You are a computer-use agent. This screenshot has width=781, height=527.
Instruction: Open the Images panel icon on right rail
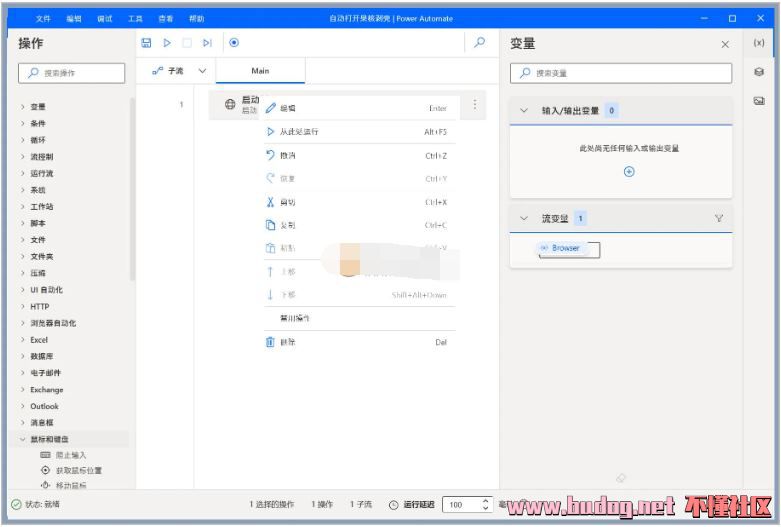[759, 101]
